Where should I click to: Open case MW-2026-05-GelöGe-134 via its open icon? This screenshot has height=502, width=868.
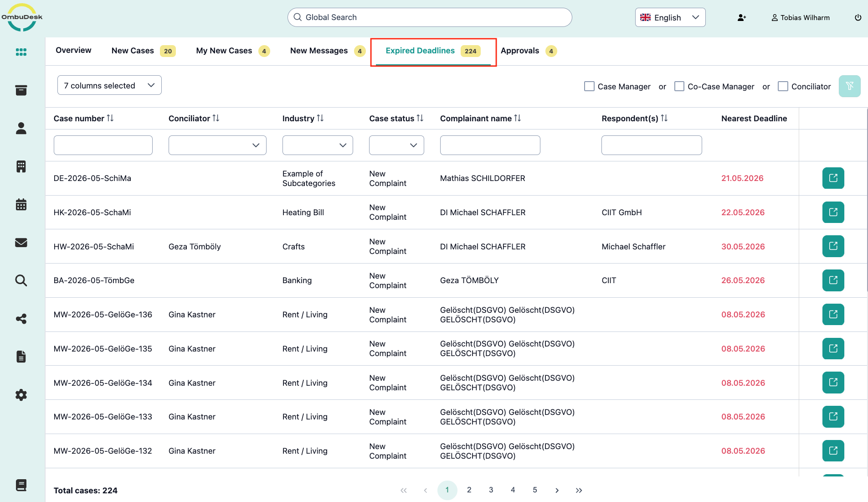pyautogui.click(x=833, y=383)
